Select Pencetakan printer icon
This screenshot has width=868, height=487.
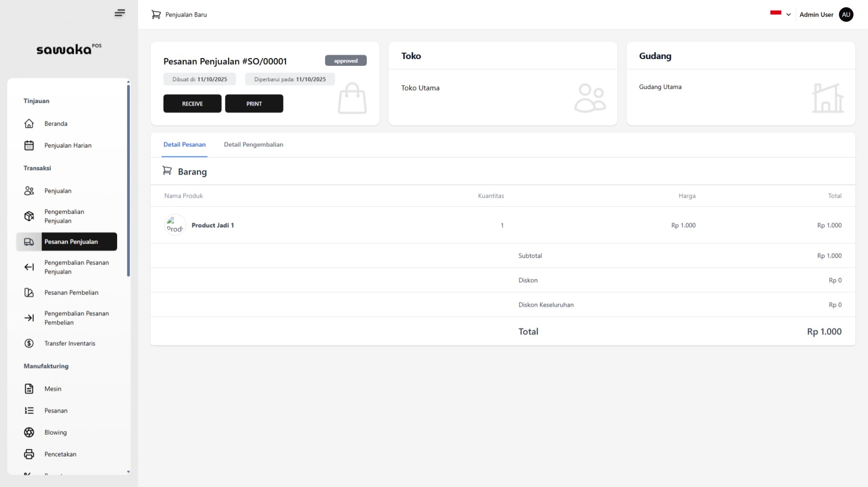[x=29, y=454]
